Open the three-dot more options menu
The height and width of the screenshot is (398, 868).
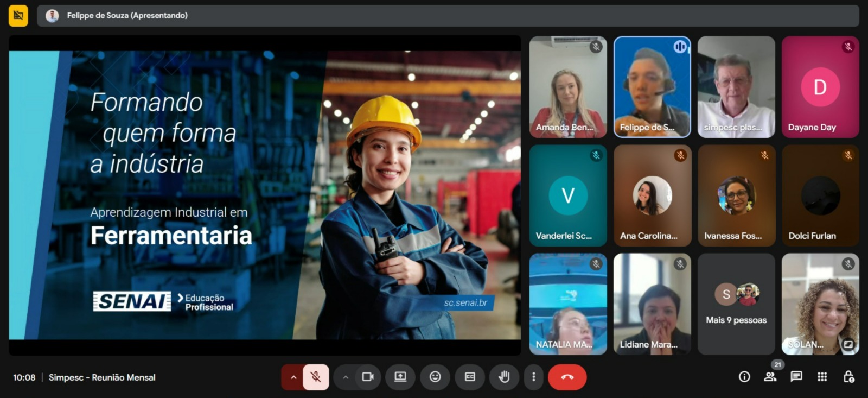(534, 377)
